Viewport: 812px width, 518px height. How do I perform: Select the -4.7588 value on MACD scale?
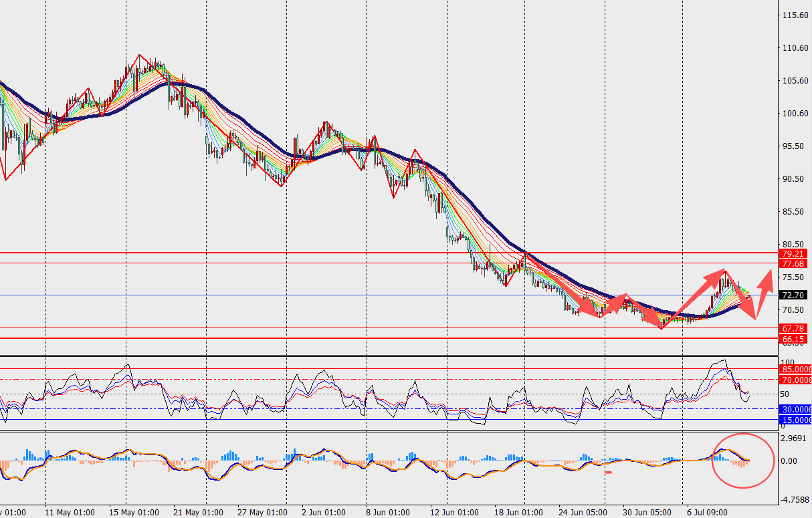coord(793,499)
